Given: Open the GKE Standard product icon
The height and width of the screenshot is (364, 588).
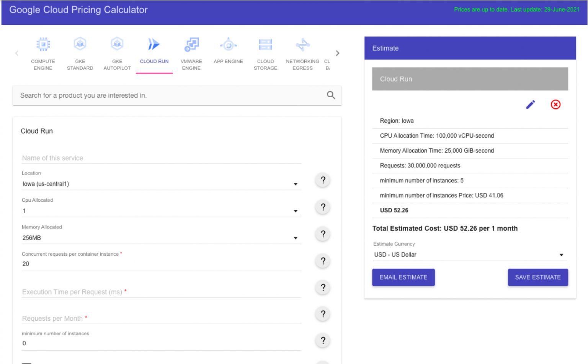Looking at the screenshot, I should click(80, 45).
